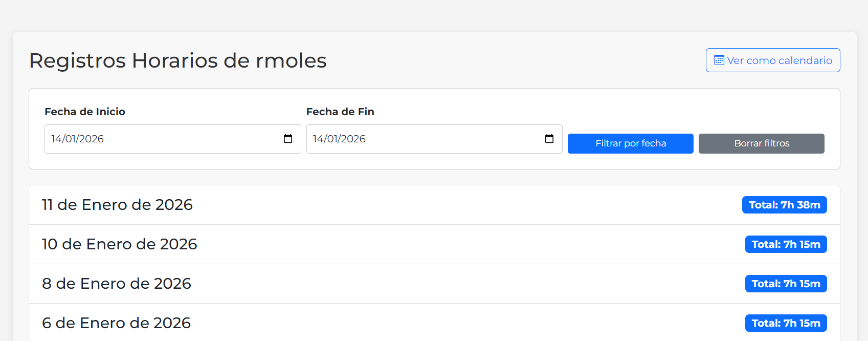Screen dimensions: 868x341
Task: Switch to calendar view with Ver como calendario
Action: click(x=772, y=60)
